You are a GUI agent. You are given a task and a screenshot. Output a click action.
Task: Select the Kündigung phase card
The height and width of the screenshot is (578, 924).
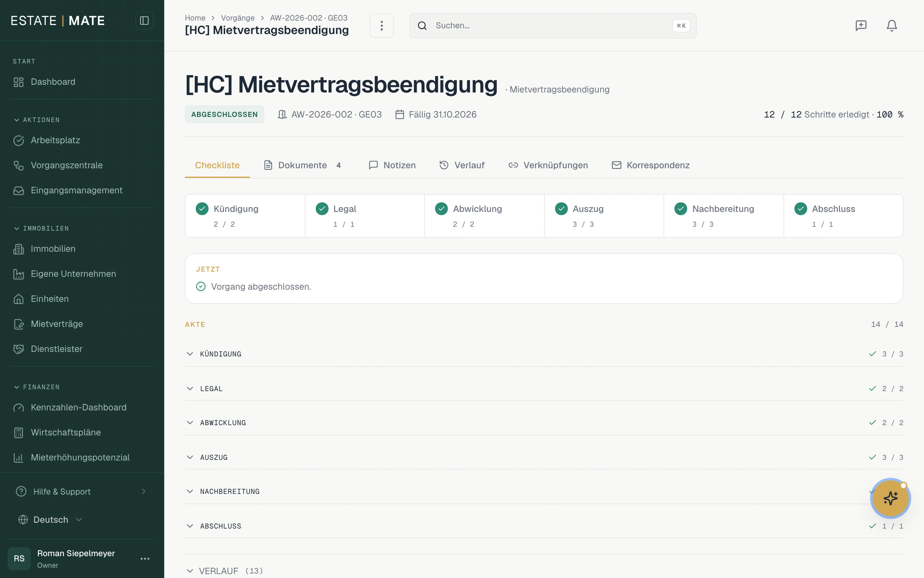245,216
